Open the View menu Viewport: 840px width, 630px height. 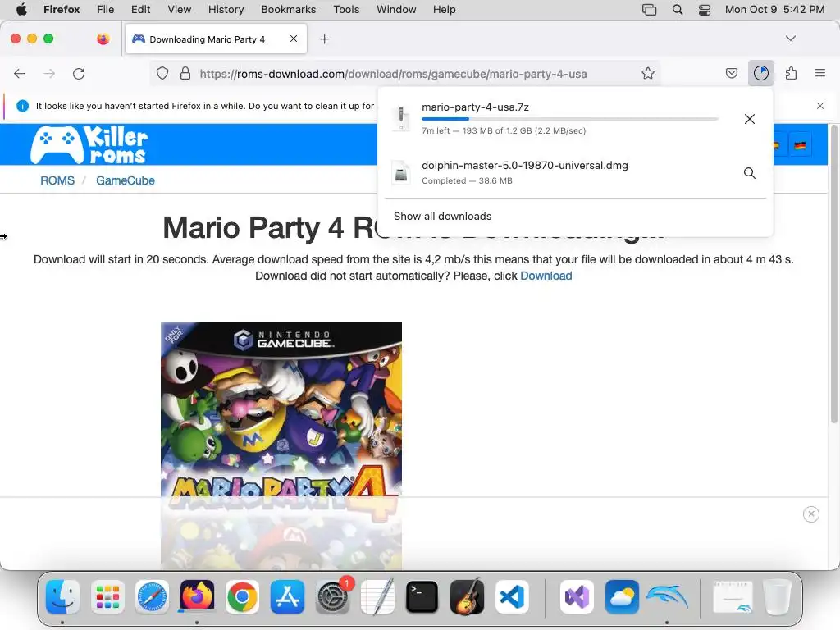(179, 10)
